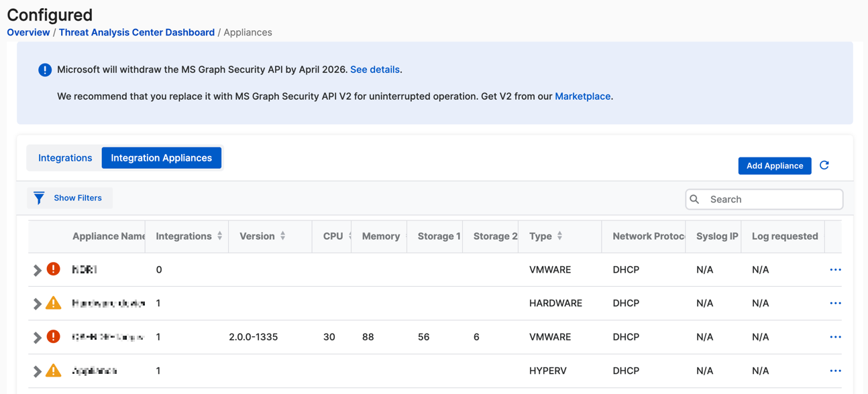Click the Storage 2 column header
The width and height of the screenshot is (868, 394).
click(495, 236)
